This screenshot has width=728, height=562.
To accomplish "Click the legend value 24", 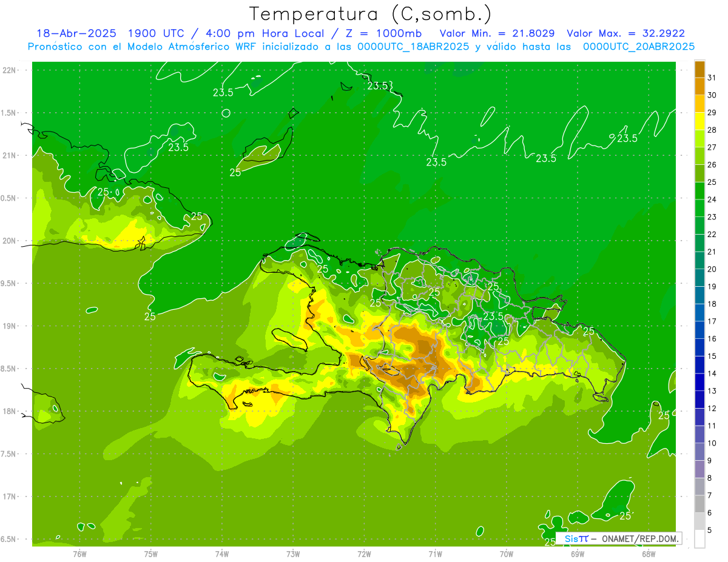I will pyautogui.click(x=712, y=199).
